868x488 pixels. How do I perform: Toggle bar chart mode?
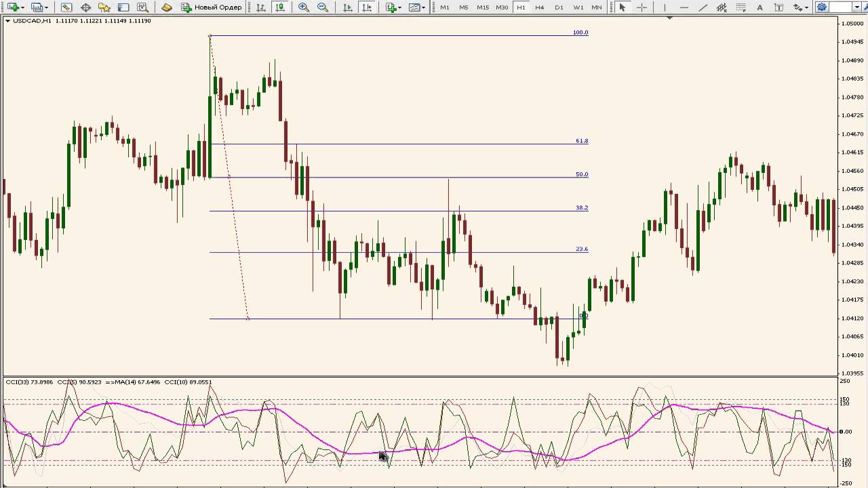click(x=261, y=7)
